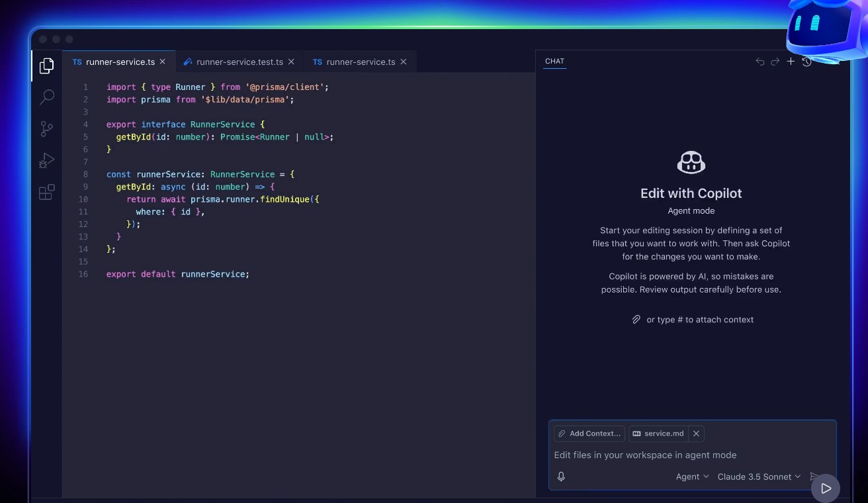
Task: Open the Source Control view
Action: (46, 129)
